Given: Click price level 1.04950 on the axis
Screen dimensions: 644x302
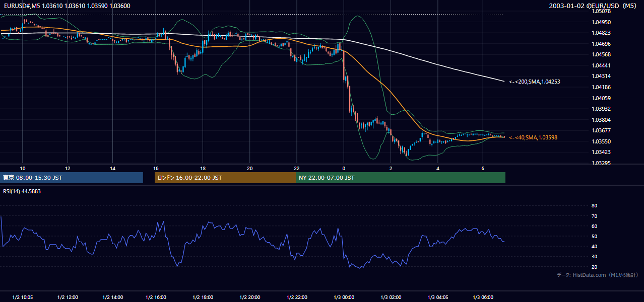Looking at the screenshot, I should [x=601, y=22].
